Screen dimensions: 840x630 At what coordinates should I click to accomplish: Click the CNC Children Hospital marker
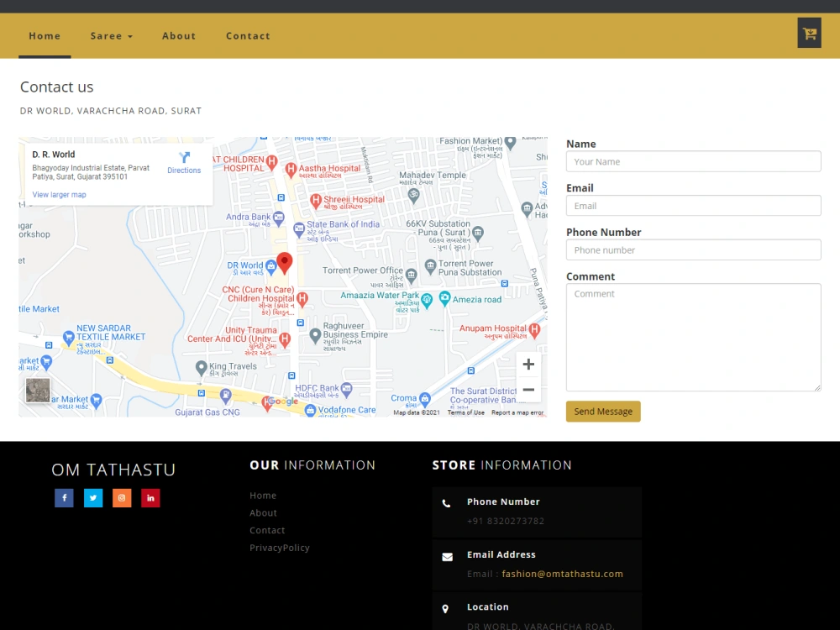(x=302, y=299)
